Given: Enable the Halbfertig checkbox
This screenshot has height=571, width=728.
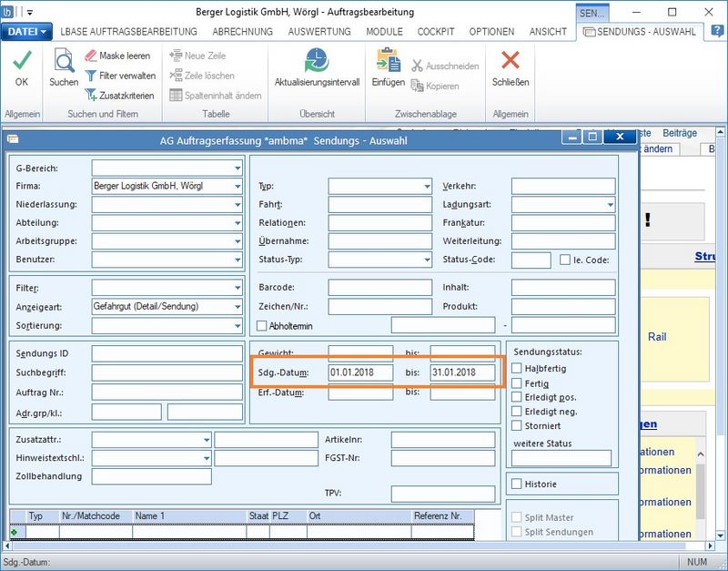Looking at the screenshot, I should pos(516,368).
